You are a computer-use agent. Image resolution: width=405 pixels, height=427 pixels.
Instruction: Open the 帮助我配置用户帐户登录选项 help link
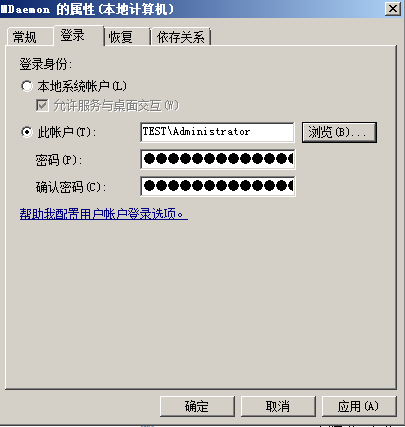click(x=104, y=214)
